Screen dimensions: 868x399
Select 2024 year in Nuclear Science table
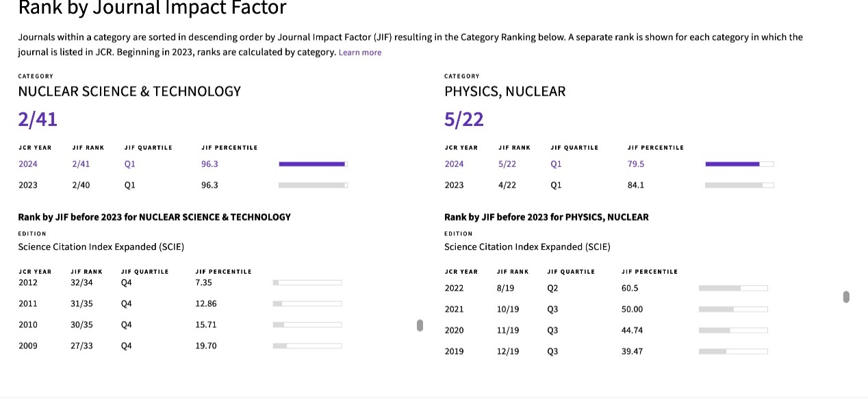[x=28, y=164]
